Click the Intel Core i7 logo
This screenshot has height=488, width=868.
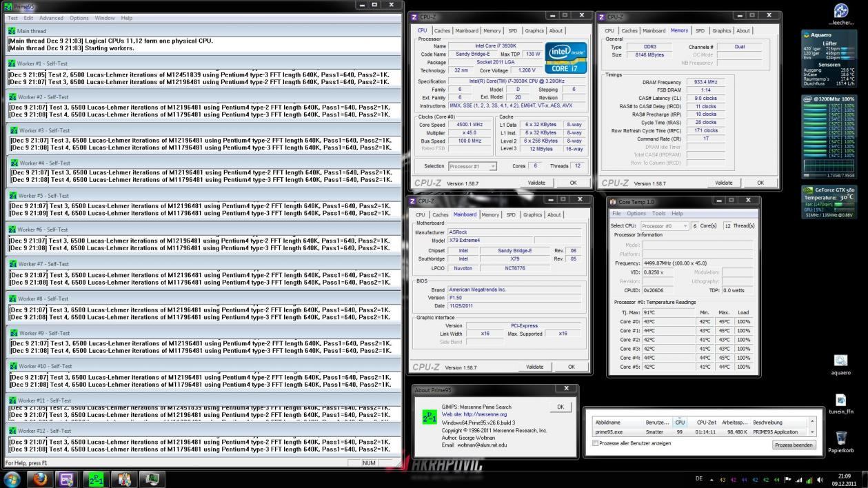pyautogui.click(x=566, y=58)
